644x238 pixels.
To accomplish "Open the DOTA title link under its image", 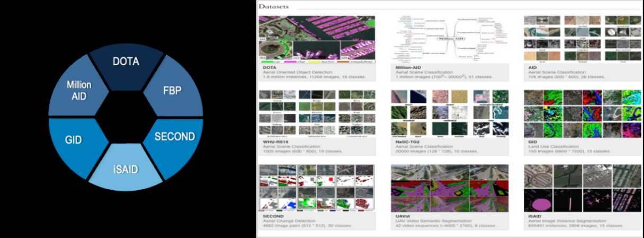I will click(x=272, y=67).
